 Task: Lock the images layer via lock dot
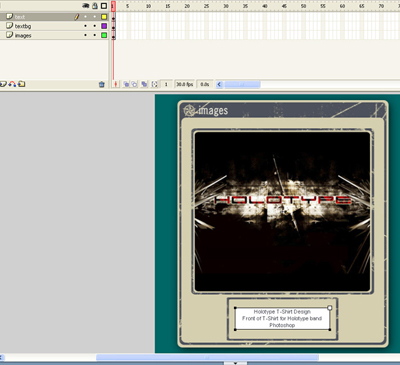tap(95, 35)
